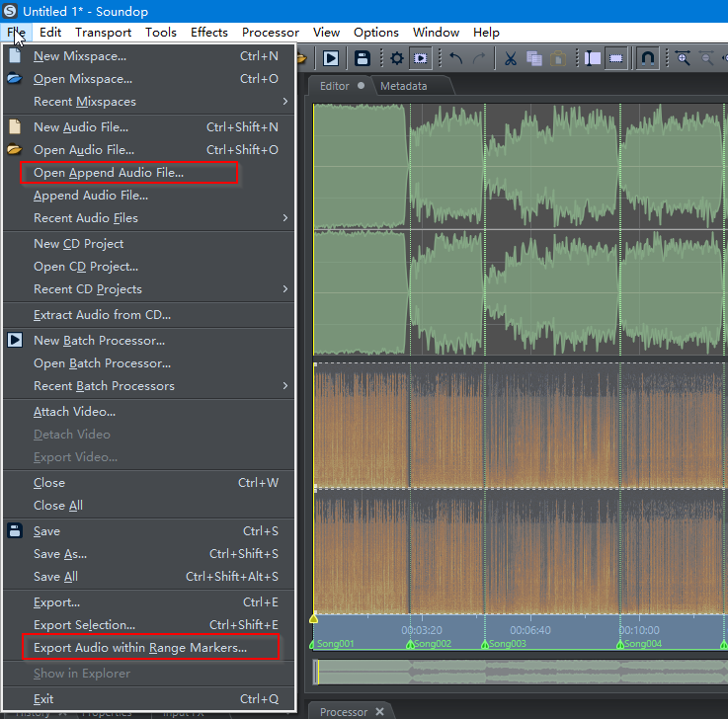This screenshot has width=728, height=719.
Task: Enable the Time Selection tool
Action: pos(593,58)
